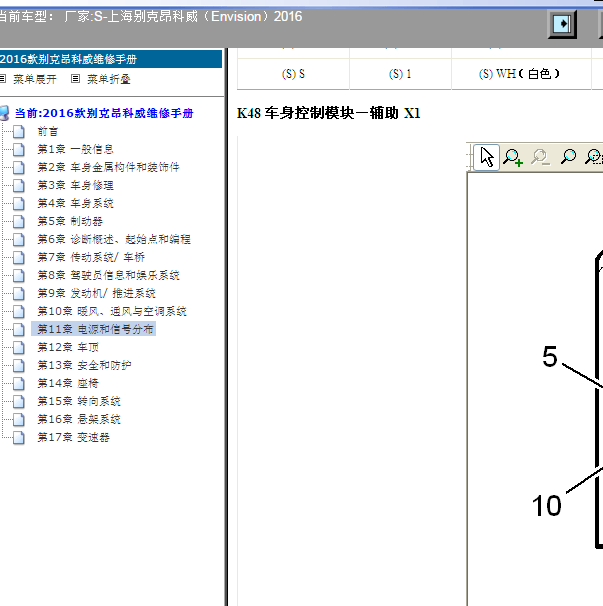Open 第9章 发动机/推进系统
Viewport: 603px width, 606px height.
pos(97,293)
